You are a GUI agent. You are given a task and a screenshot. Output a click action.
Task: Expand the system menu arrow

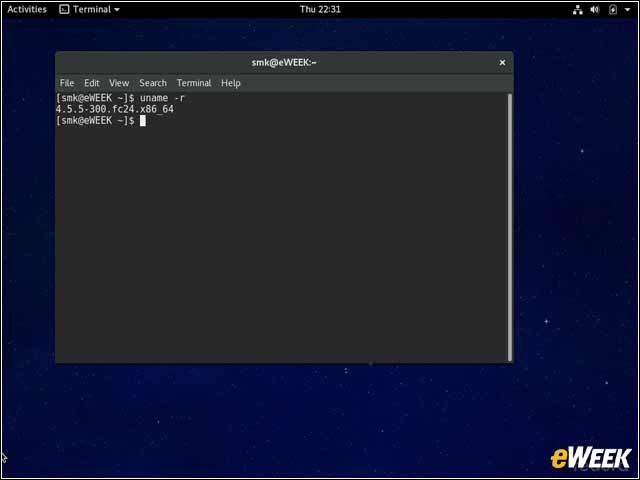click(627, 9)
